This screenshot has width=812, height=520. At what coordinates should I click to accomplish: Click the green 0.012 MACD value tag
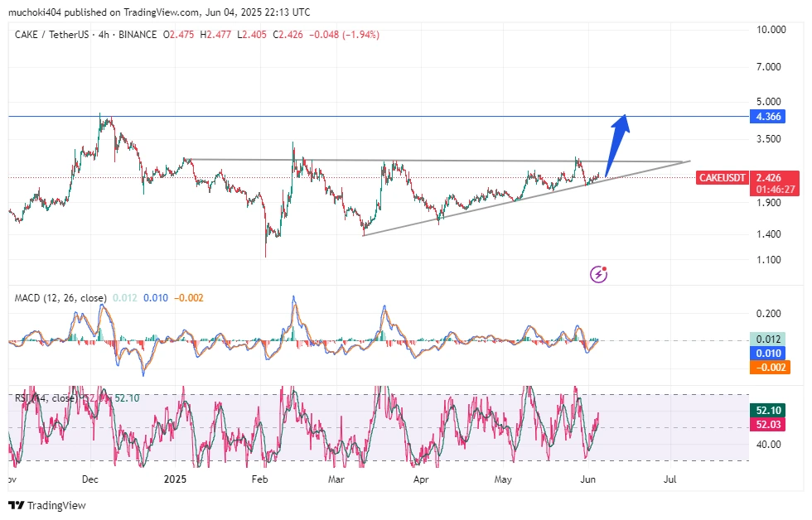click(770, 339)
